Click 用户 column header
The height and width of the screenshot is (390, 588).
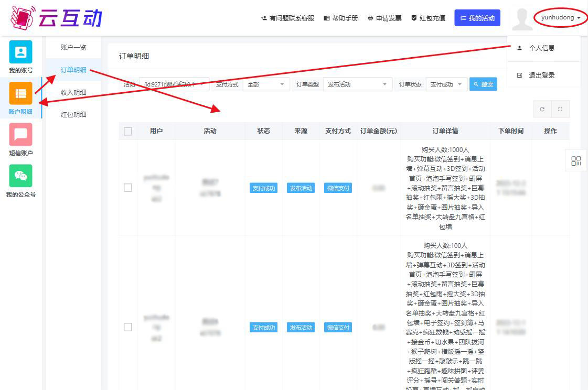pyautogui.click(x=156, y=131)
